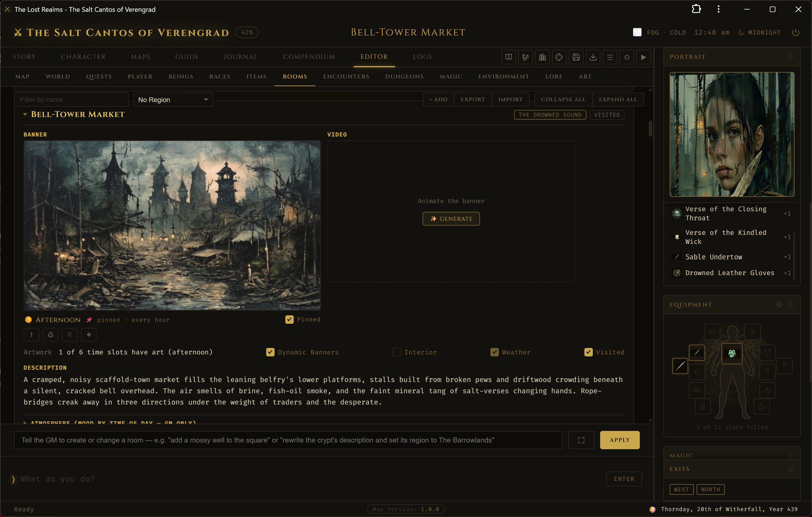
Task: Click the Collapse All button
Action: pyautogui.click(x=563, y=99)
